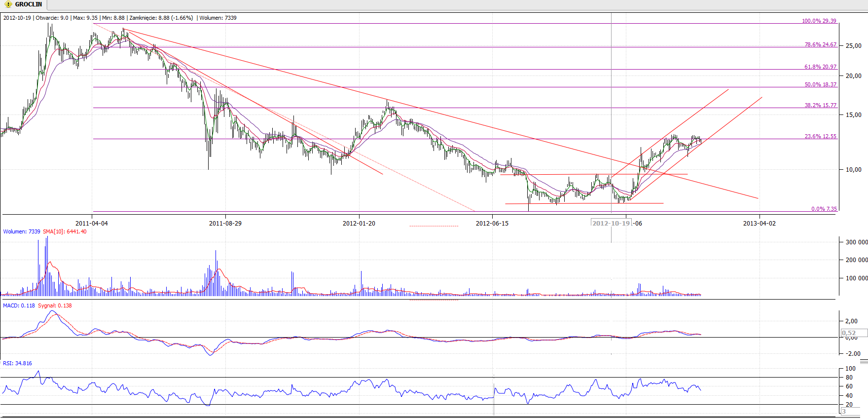868x419 pixels.
Task: Click the 2012-10-19 date in header
Action: coord(17,18)
